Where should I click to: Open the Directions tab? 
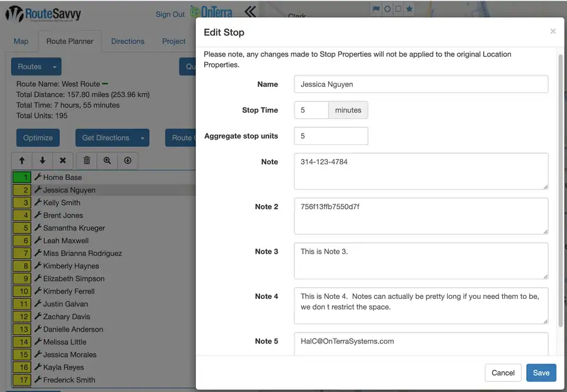point(128,41)
